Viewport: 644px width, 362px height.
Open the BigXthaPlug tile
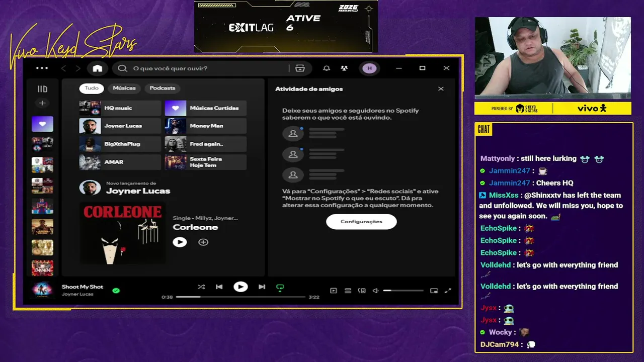120,144
